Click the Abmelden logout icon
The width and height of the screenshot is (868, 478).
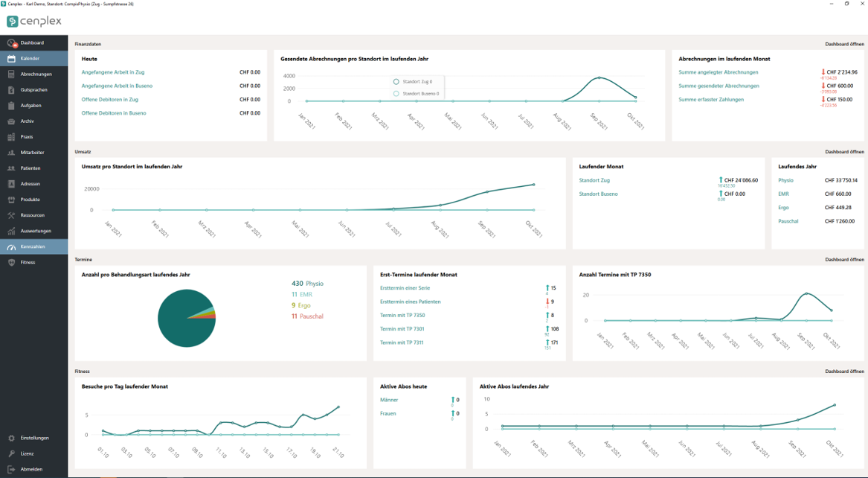tap(11, 469)
